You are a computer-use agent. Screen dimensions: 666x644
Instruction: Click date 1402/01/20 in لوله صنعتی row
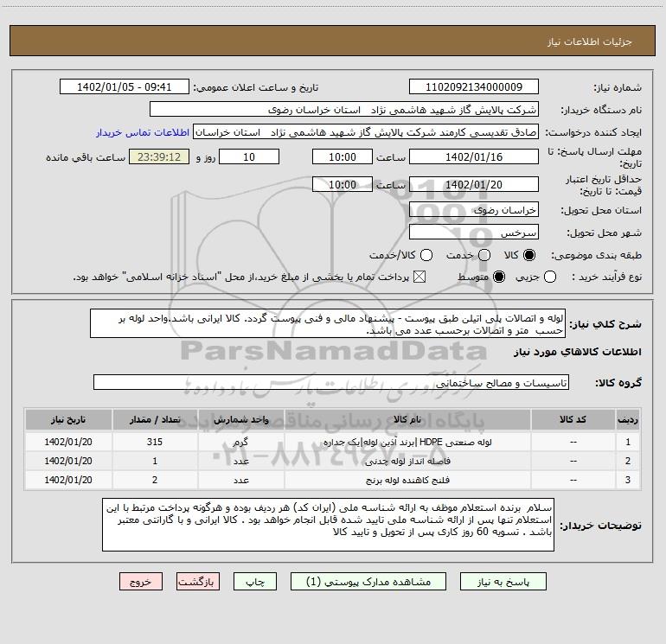coord(68,442)
